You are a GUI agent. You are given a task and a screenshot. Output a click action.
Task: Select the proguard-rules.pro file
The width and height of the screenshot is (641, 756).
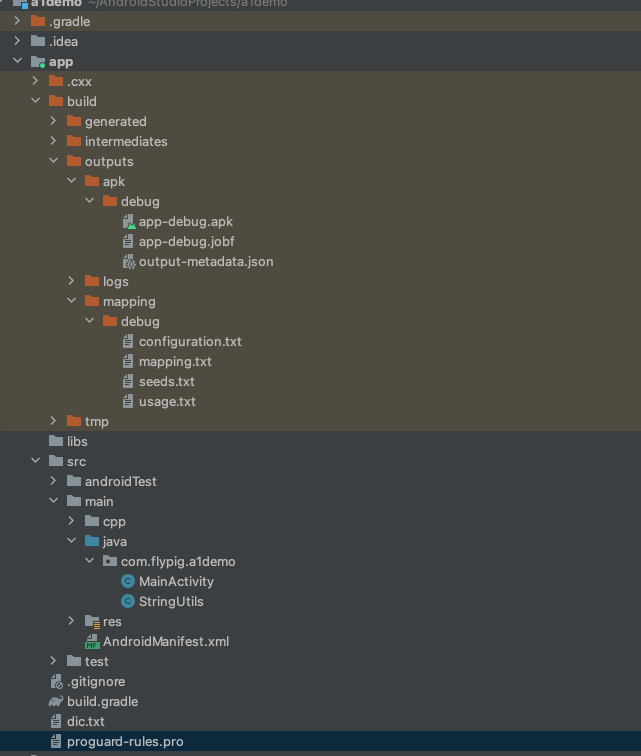click(124, 742)
